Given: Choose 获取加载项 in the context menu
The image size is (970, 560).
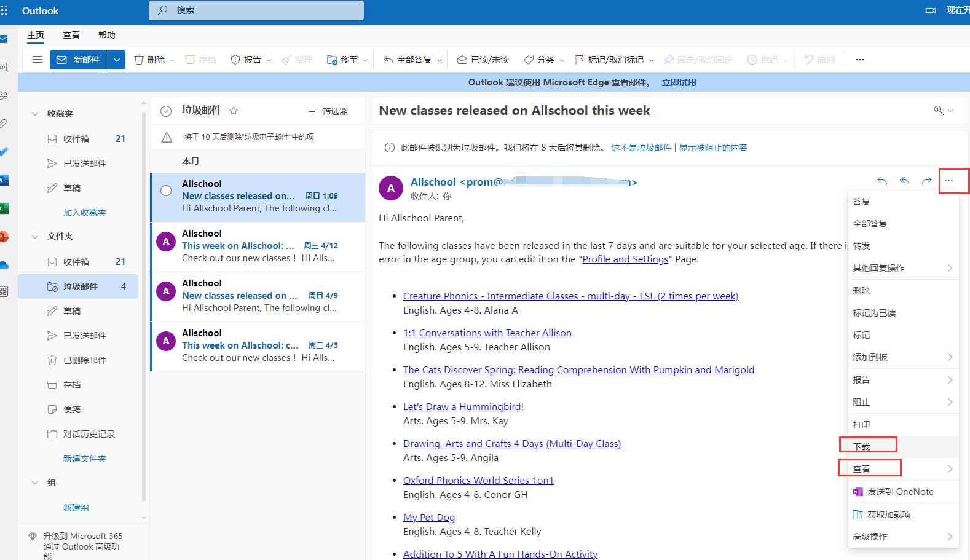Looking at the screenshot, I should pyautogui.click(x=903, y=515).
